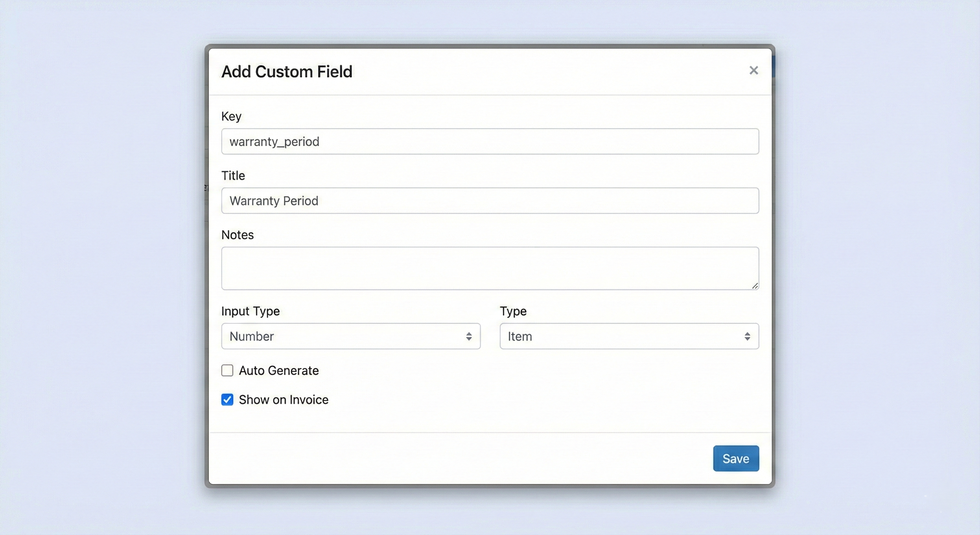The image size is (980, 535).
Task: Click the Number value in Input Type
Action: 252,336
